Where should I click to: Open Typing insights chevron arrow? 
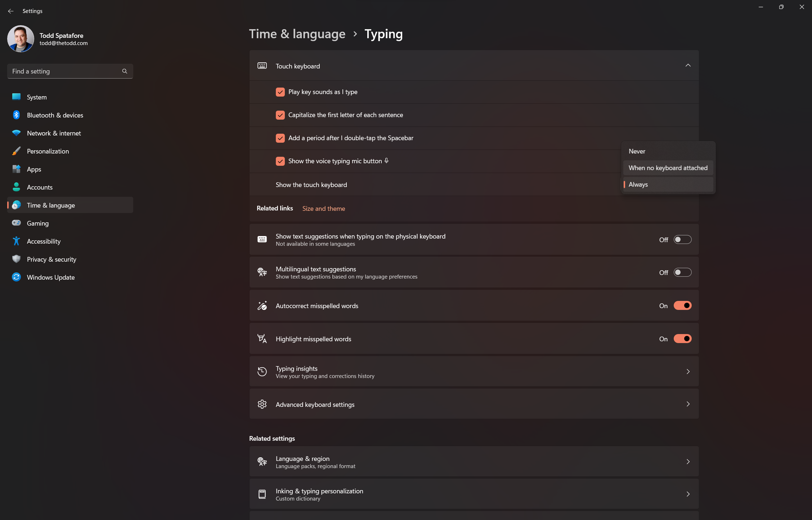click(x=688, y=372)
